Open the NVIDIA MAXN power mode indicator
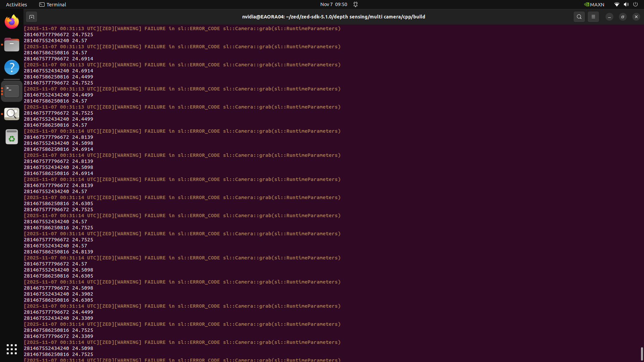The width and height of the screenshot is (644, 362). 594,4
